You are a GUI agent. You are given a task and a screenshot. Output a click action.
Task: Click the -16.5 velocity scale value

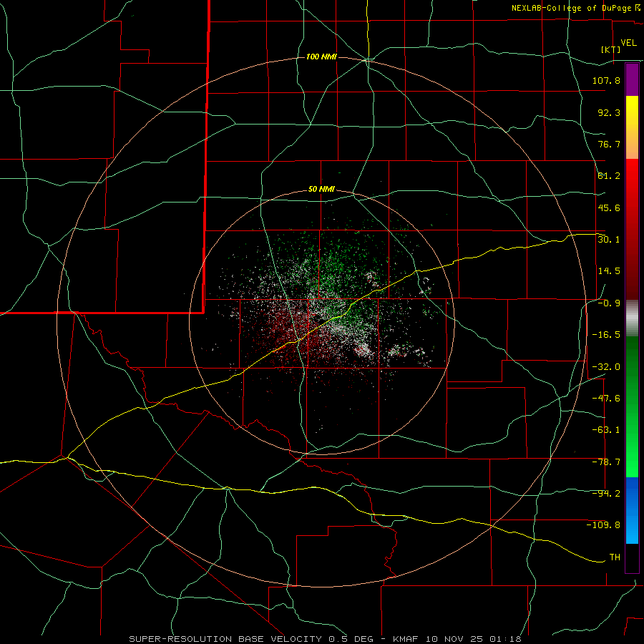click(606, 335)
